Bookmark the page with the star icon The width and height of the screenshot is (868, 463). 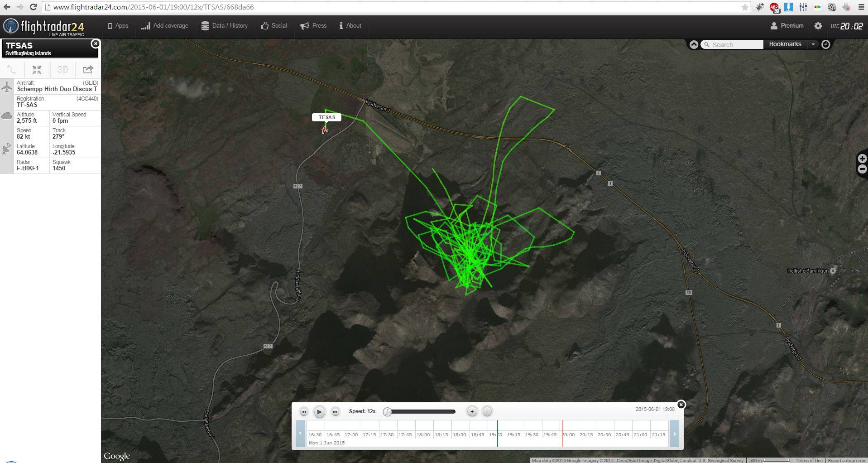click(x=745, y=7)
